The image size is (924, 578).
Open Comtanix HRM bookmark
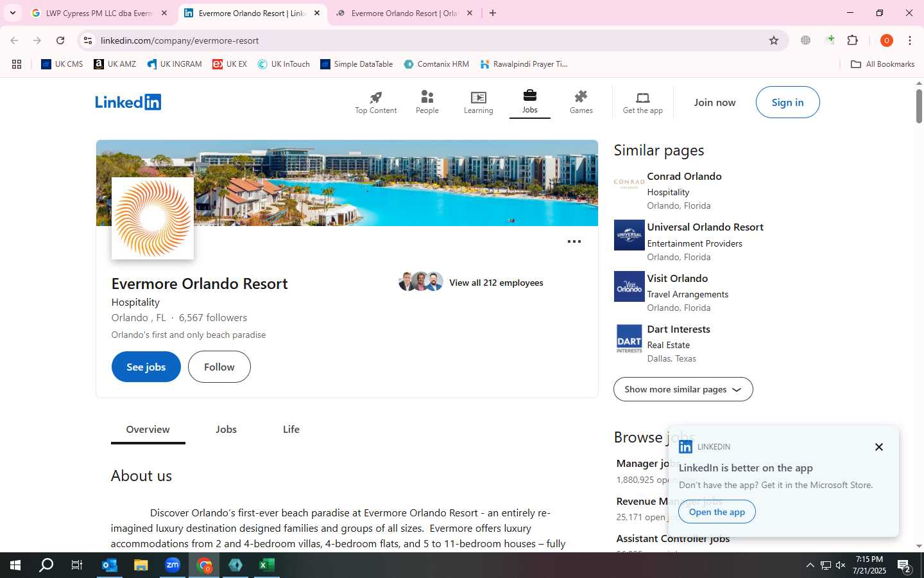[x=436, y=64]
